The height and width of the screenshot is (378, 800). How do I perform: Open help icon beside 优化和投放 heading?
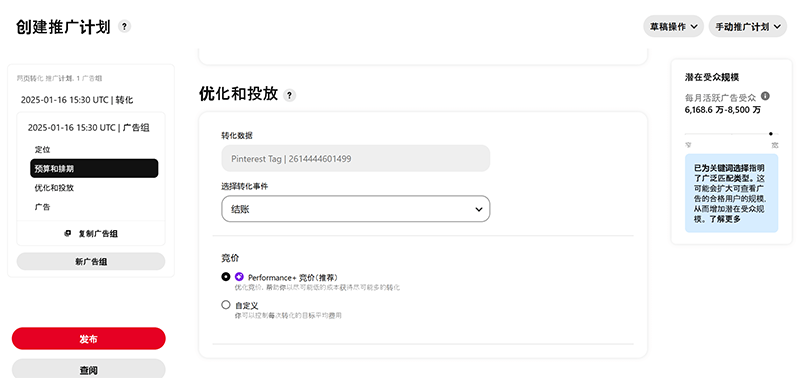coord(289,95)
